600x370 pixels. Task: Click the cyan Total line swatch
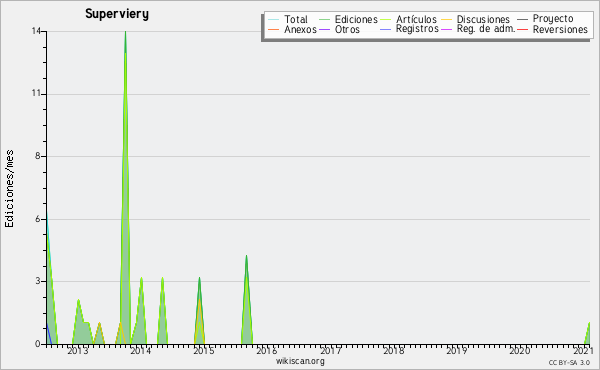274,20
